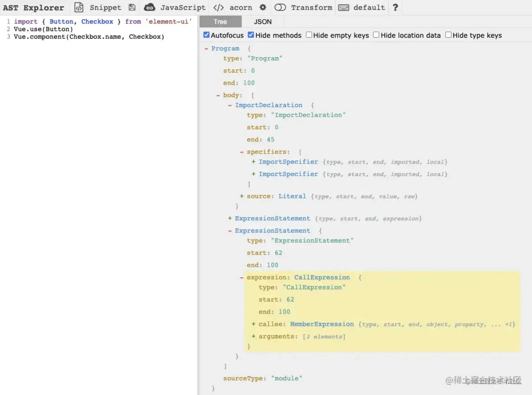The height and width of the screenshot is (395, 532).
Task: Collapse the ImportDeclaration node
Action: [x=230, y=105]
